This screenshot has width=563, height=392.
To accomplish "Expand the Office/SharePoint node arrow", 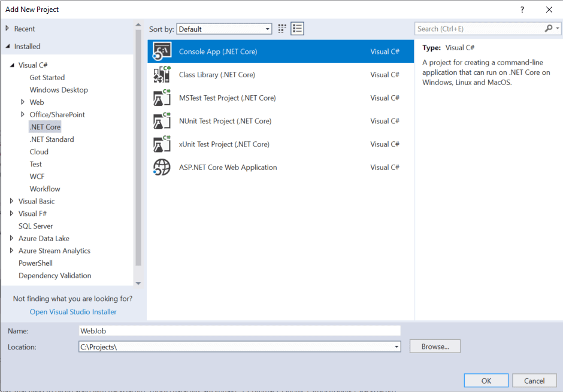I will 23,114.
